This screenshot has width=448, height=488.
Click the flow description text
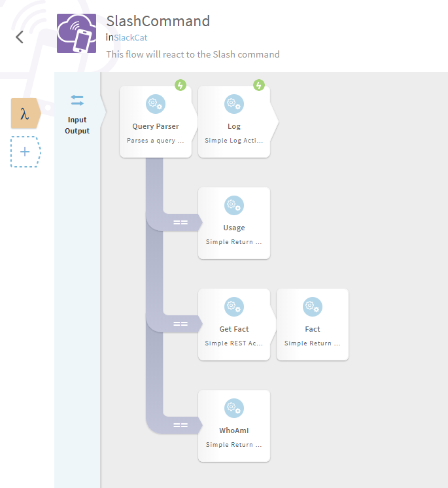click(193, 54)
